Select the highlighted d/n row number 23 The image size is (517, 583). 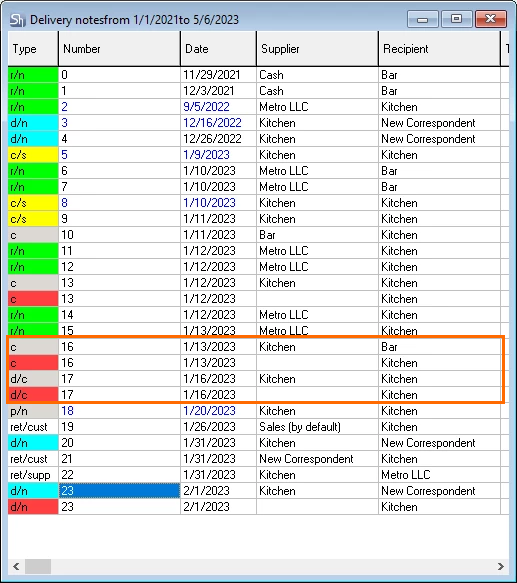[x=254, y=491]
